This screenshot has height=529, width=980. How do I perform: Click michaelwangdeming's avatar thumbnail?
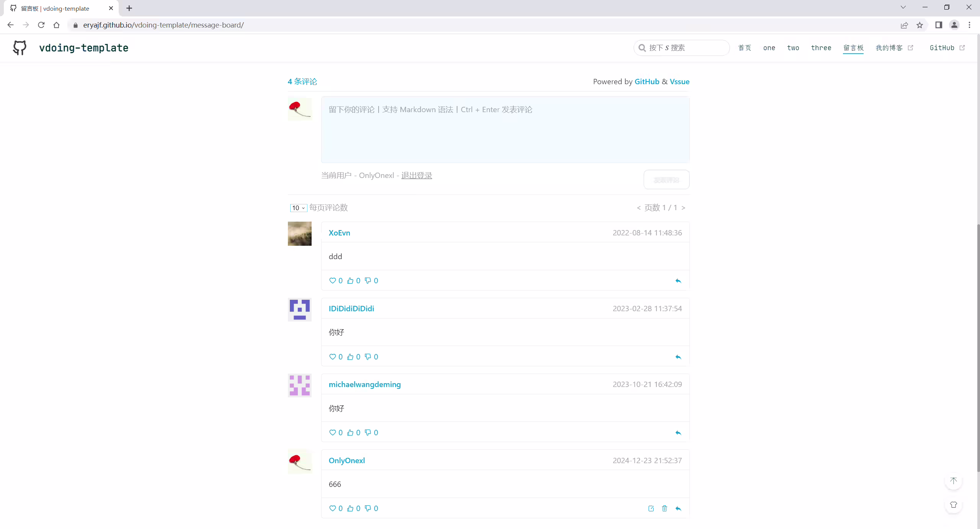[300, 385]
